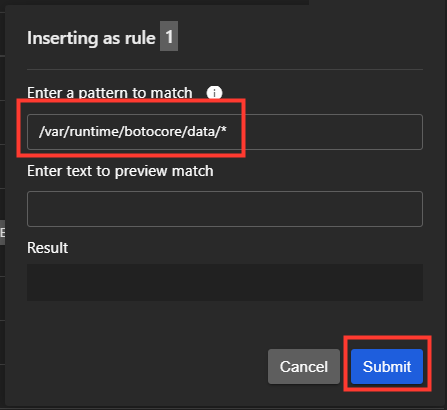Click the "Inserting as rule" heading

91,38
